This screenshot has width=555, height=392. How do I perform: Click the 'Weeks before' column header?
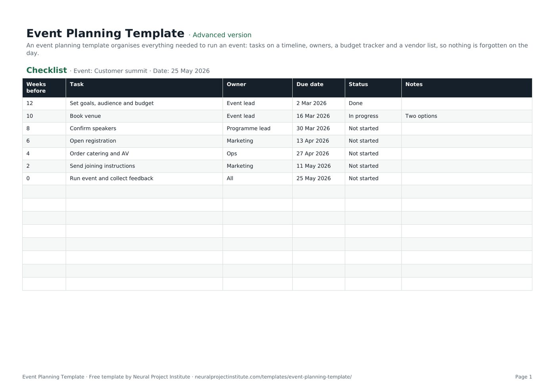click(x=44, y=88)
